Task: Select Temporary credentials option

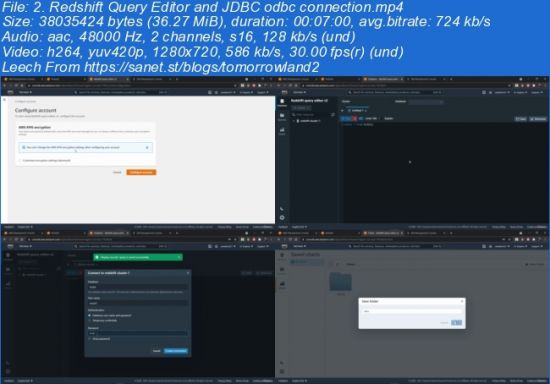Action: pyautogui.click(x=89, y=321)
